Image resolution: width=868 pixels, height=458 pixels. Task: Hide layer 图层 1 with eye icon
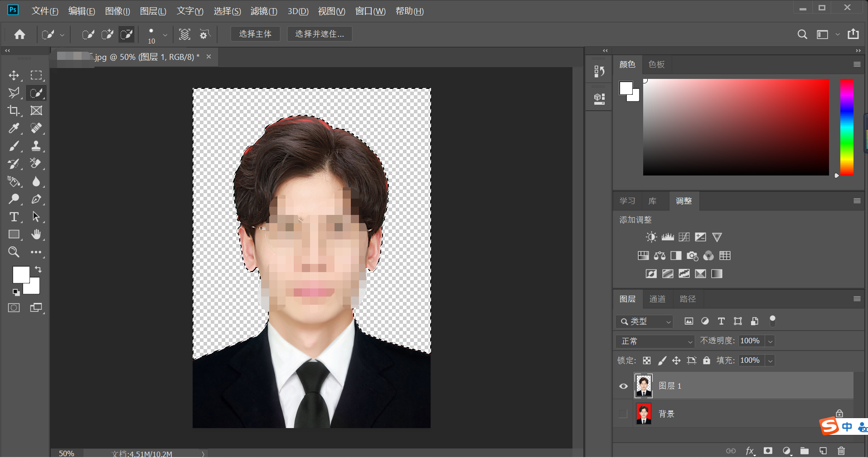(x=624, y=386)
